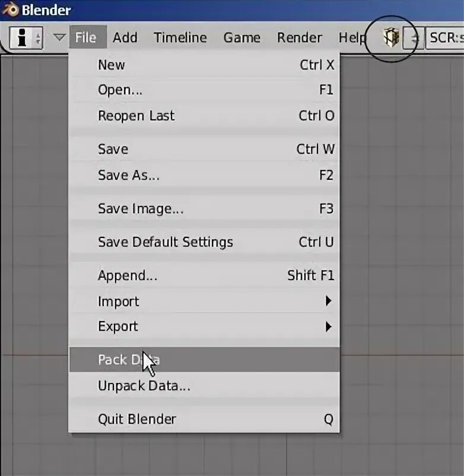Open the window type selector arrows
Viewport: 464px width, 476px height.
pyautogui.click(x=38, y=38)
